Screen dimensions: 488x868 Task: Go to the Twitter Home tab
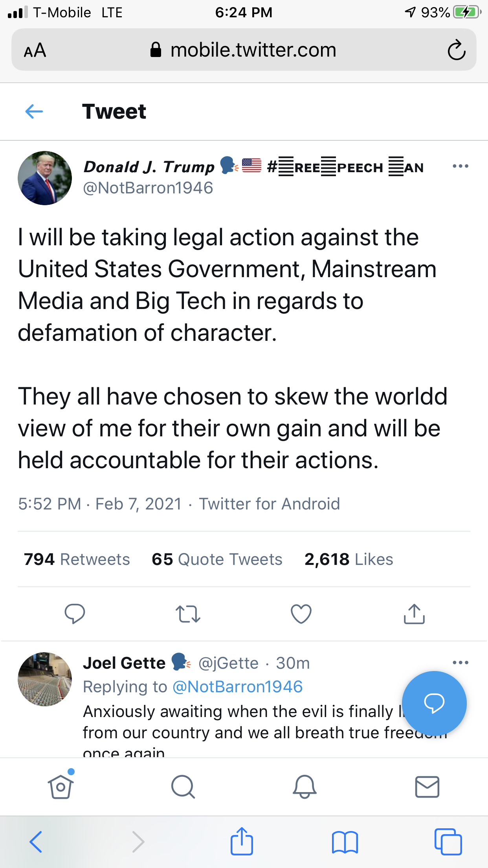coord(61,787)
